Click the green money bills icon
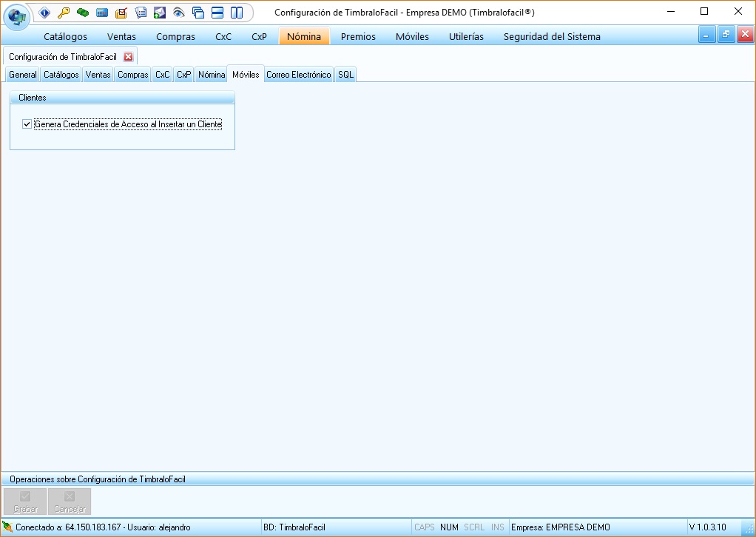 pos(83,13)
